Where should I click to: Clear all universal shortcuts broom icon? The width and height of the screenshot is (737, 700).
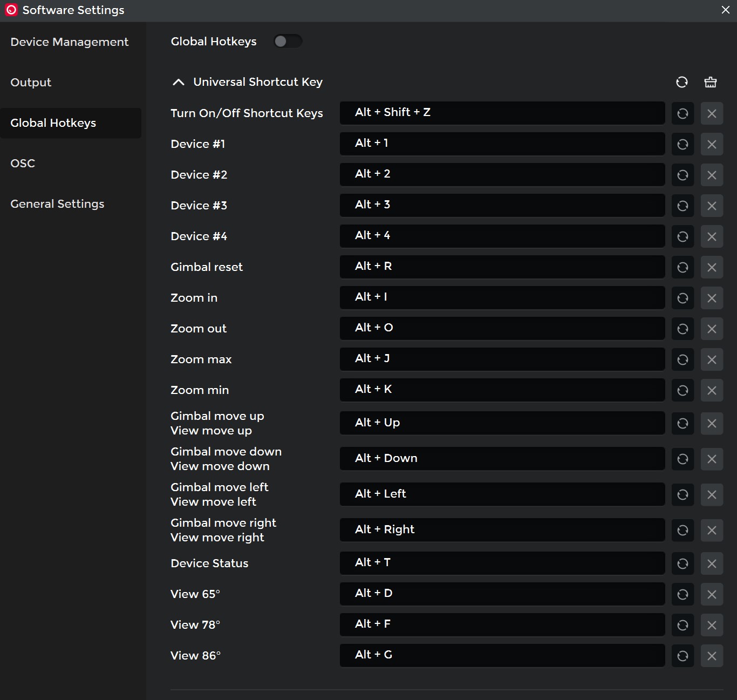(x=711, y=82)
